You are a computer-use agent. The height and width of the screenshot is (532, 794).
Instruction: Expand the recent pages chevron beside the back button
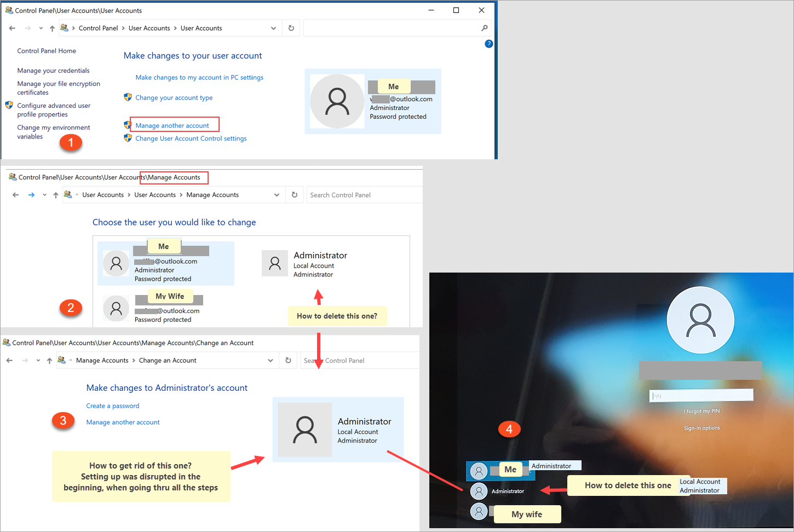click(41, 28)
